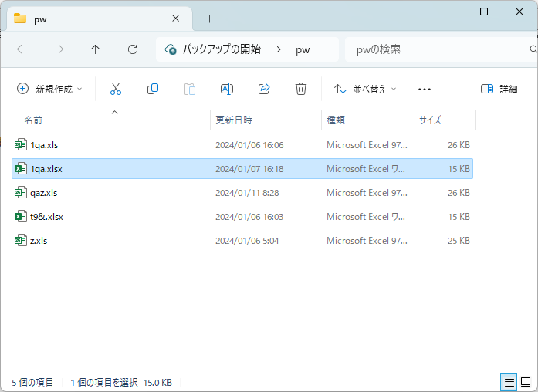
Task: Go up one folder level
Action: pyautogui.click(x=96, y=49)
